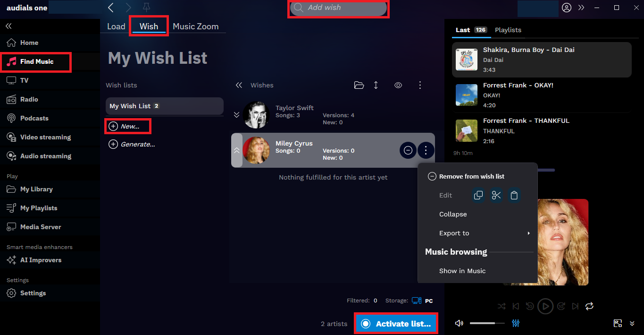This screenshot has height=335, width=644.
Task: Open the equalizer icon beside volume slider
Action: click(516, 323)
